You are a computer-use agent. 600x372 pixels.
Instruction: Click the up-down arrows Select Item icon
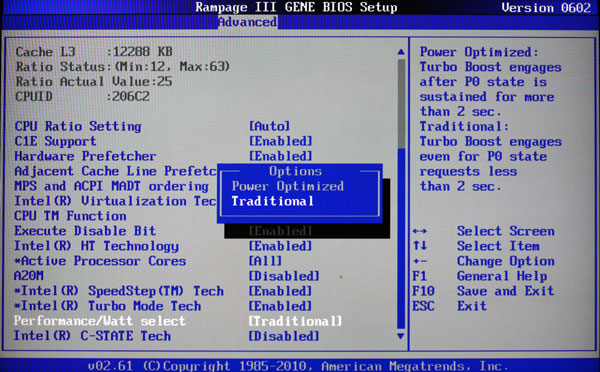click(420, 246)
